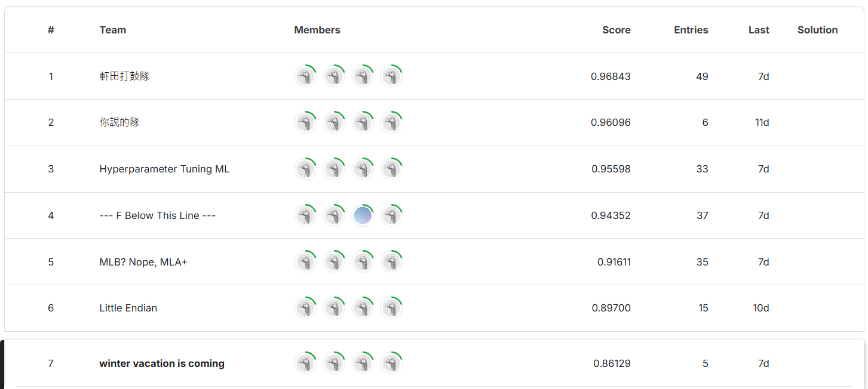Click the winter vacation is coming team
This screenshot has width=868, height=389.
pos(162,363)
